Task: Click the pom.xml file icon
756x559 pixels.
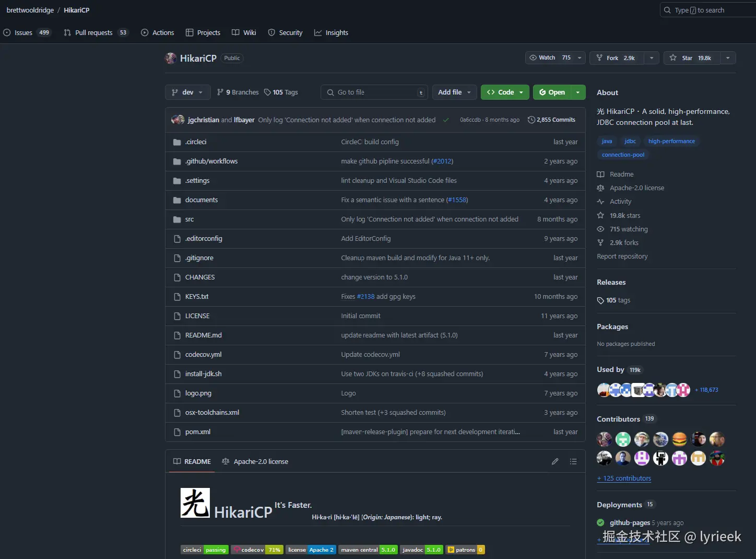Action: tap(177, 432)
